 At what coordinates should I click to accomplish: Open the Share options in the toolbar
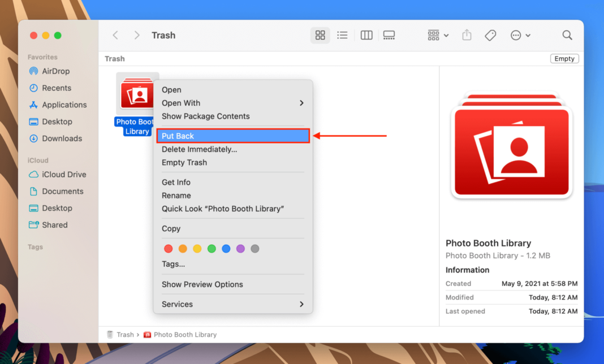pyautogui.click(x=467, y=35)
